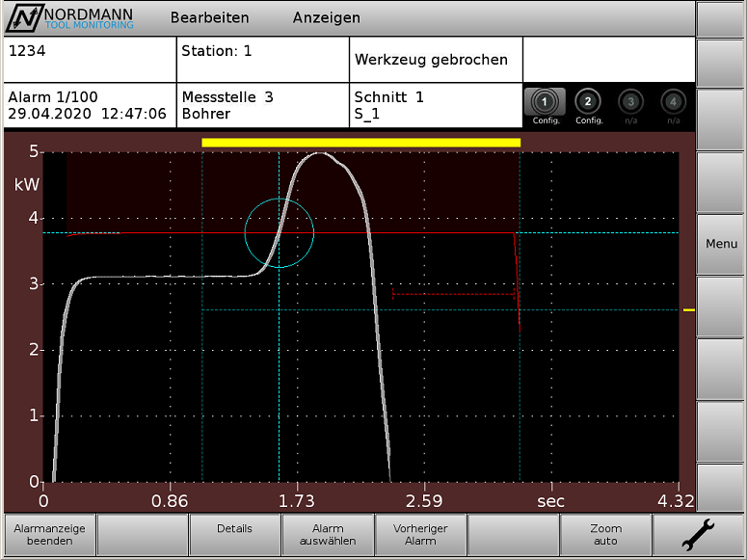Open settings via the wrench icon

(698, 535)
